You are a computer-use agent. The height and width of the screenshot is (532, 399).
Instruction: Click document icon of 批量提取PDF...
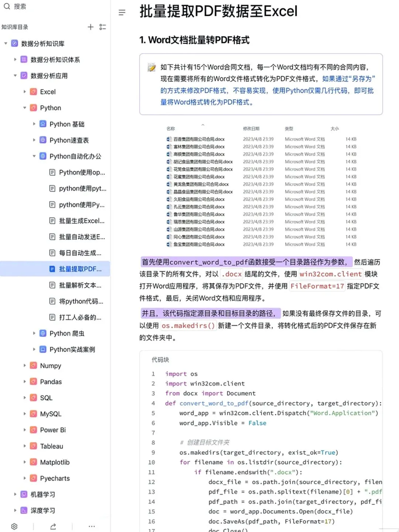click(52, 269)
